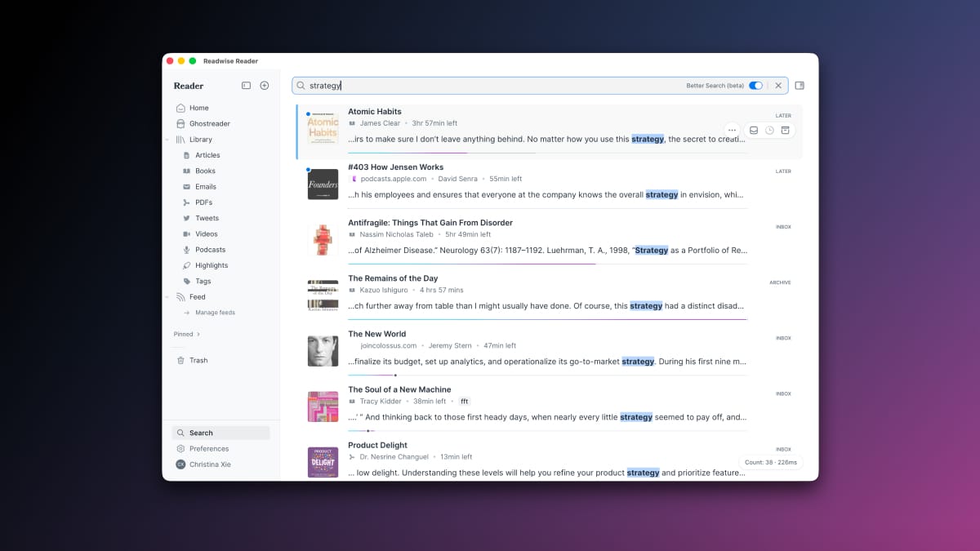Open "The New World" result title
This screenshot has width=980, height=551.
coord(377,334)
